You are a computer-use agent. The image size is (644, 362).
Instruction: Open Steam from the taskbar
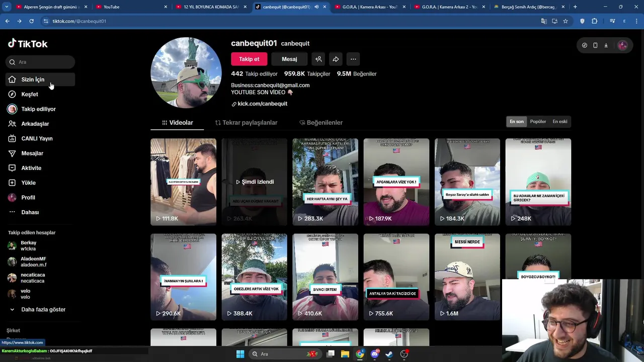[389, 354]
